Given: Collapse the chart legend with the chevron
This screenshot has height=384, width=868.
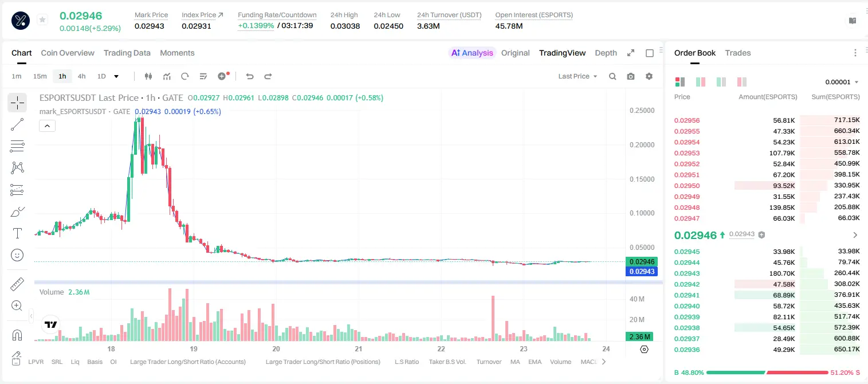Looking at the screenshot, I should point(47,126).
